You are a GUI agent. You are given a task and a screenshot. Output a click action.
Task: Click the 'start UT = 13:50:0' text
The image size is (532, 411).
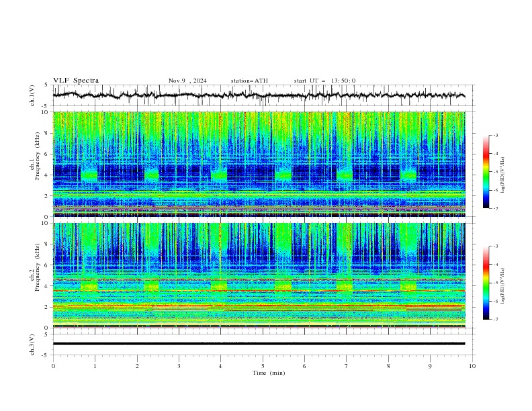tap(324, 81)
